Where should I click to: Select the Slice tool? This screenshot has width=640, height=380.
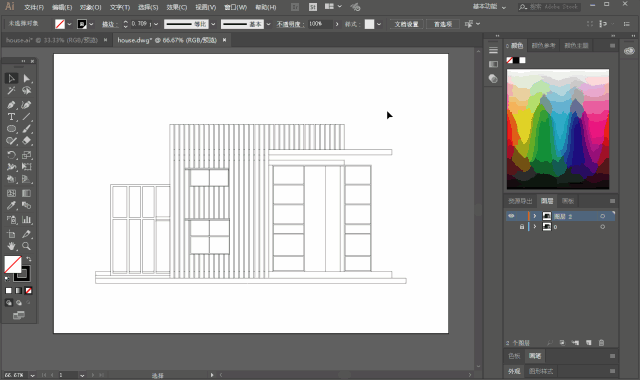27,234
